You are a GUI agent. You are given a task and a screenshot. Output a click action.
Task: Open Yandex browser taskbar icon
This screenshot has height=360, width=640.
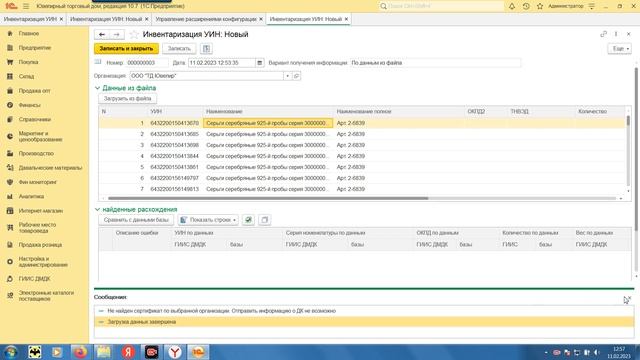pyautogui.click(x=175, y=352)
